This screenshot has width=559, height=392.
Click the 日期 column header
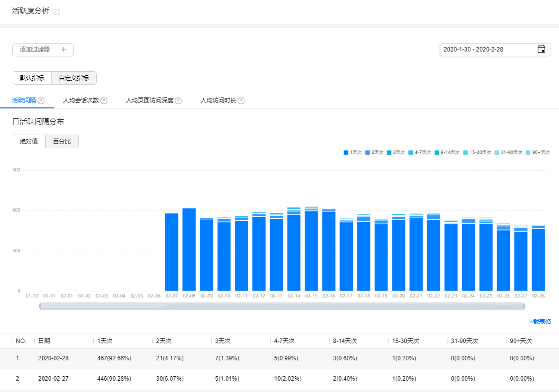pyautogui.click(x=44, y=341)
